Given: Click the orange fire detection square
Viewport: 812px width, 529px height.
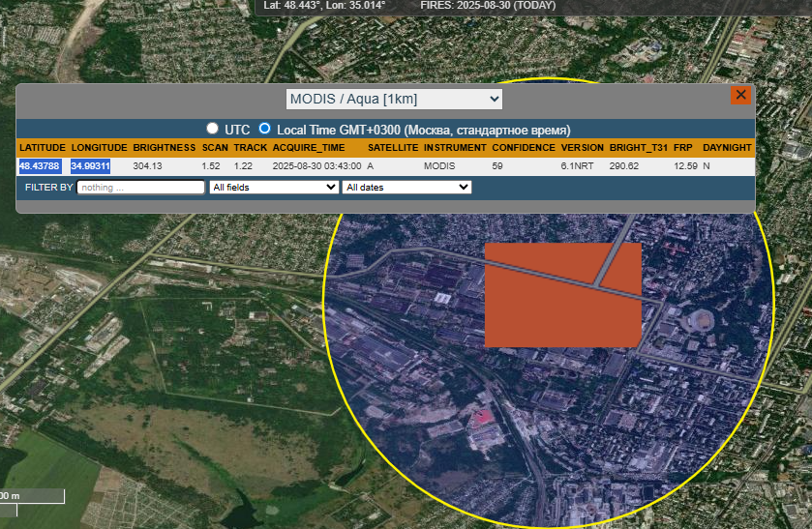Looking at the screenshot, I should [x=562, y=295].
